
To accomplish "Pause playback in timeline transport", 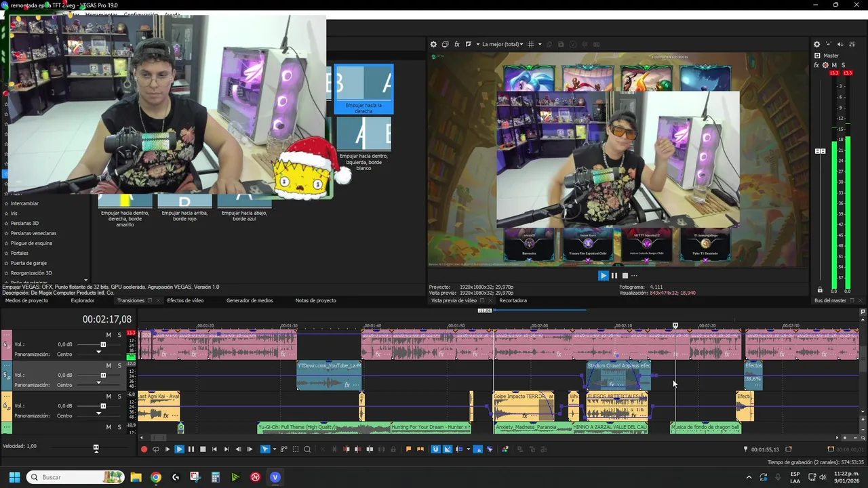I will coord(191,449).
